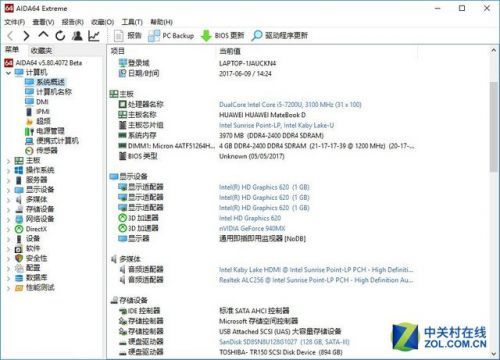Screen dimensions: 500x360
Task: Expand the 显示设备 tree node
Action: (x=8, y=190)
